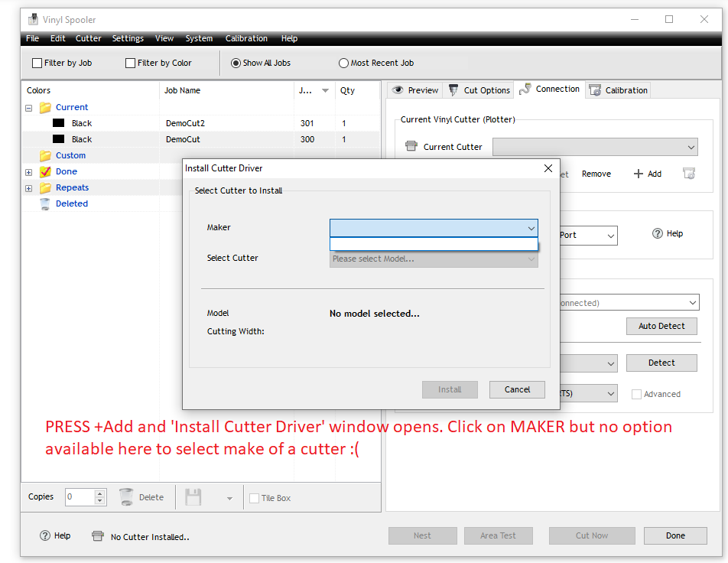Click the black color swatch for DemoCut2
Image resolution: width=728 pixels, height=563 pixels.
click(58, 123)
